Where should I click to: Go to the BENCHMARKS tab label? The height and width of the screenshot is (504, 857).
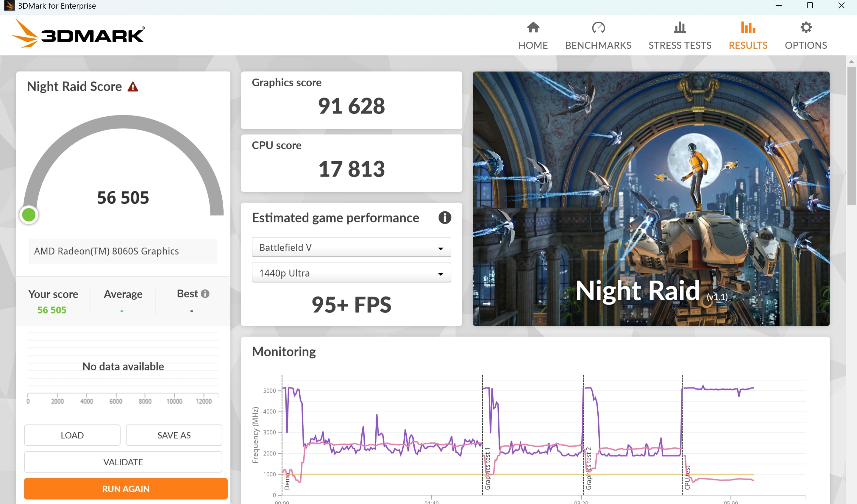[598, 45]
